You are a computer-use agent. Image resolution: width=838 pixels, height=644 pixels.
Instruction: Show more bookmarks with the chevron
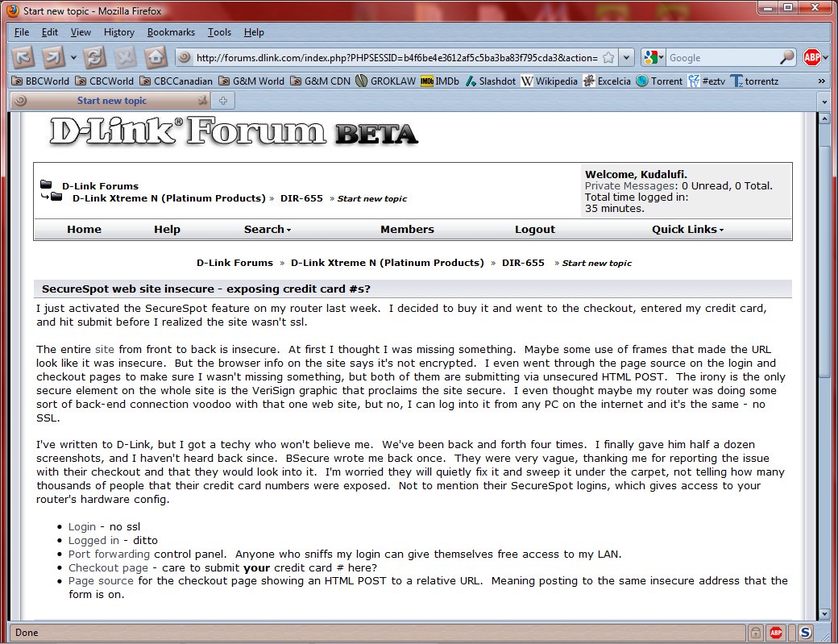click(x=821, y=81)
